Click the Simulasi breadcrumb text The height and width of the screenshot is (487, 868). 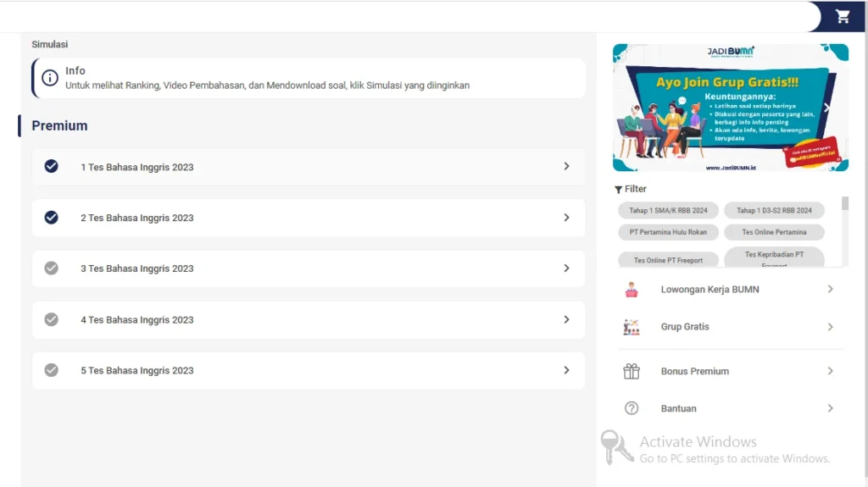50,44
